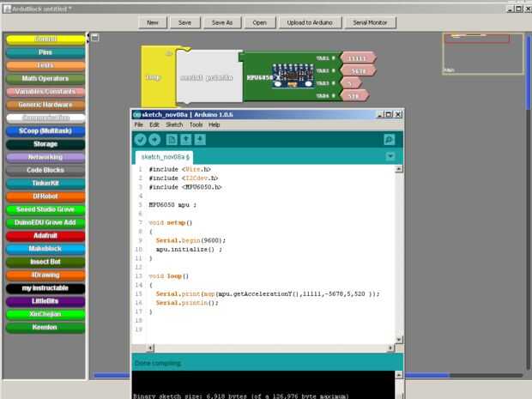Open the XinChejian category

[x=45, y=314]
